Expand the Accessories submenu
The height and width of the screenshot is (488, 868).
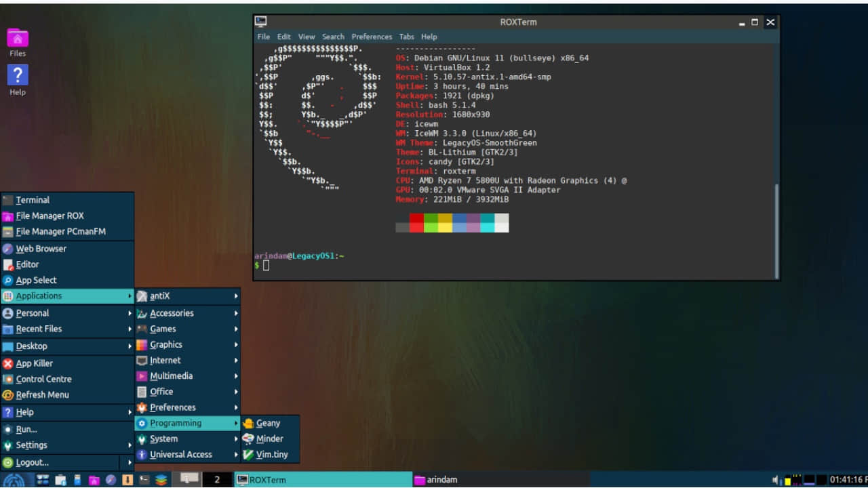point(172,312)
